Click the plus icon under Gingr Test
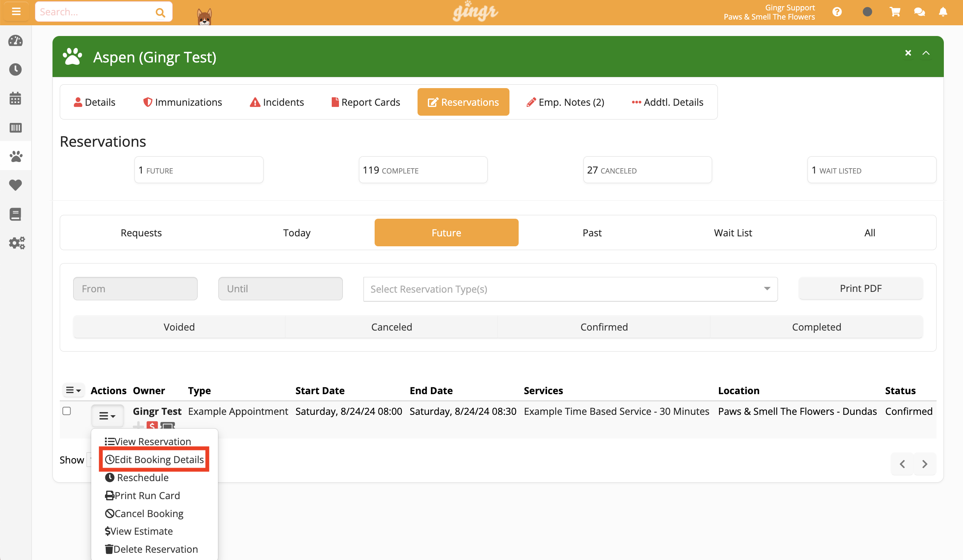 click(x=138, y=425)
